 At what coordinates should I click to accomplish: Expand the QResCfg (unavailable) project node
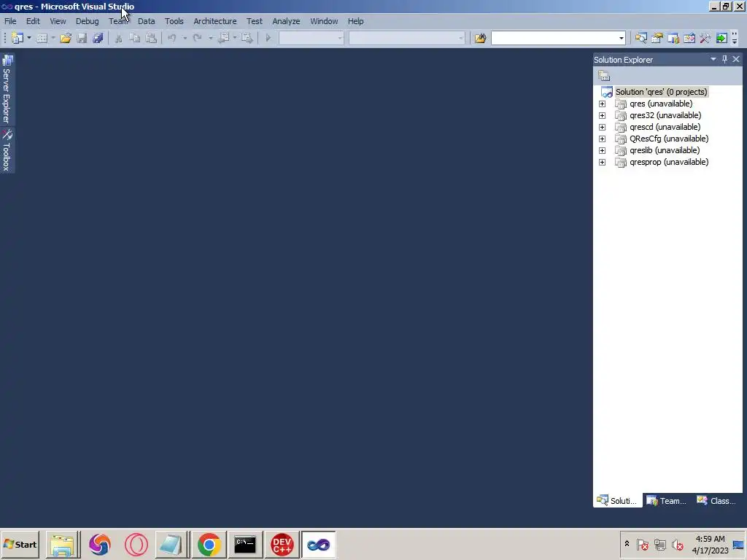[x=602, y=139]
